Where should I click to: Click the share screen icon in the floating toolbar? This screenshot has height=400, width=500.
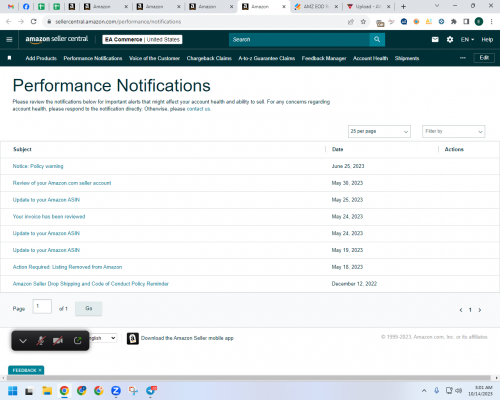pos(77,341)
